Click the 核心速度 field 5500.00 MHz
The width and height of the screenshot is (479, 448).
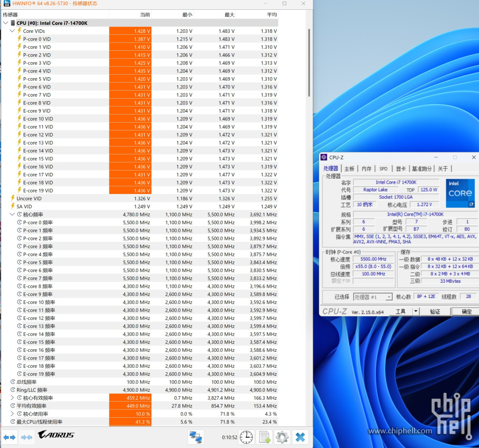373,259
